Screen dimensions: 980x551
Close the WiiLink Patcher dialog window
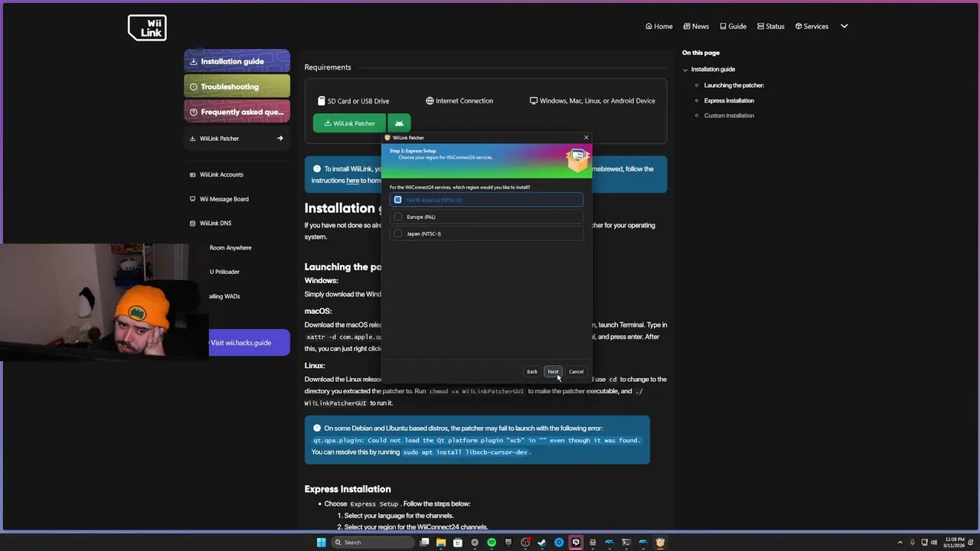coord(586,138)
